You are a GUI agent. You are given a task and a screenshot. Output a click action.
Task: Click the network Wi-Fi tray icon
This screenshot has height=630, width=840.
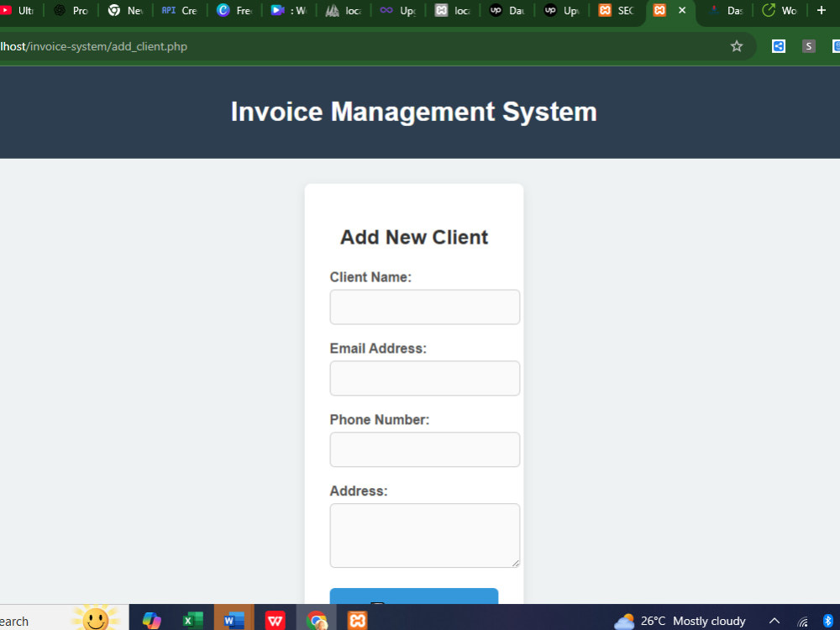coord(802,622)
